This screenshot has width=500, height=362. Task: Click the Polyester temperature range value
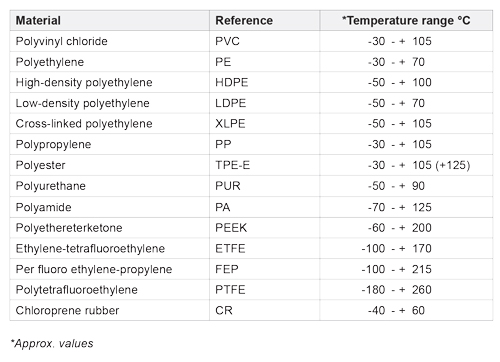pos(419,165)
